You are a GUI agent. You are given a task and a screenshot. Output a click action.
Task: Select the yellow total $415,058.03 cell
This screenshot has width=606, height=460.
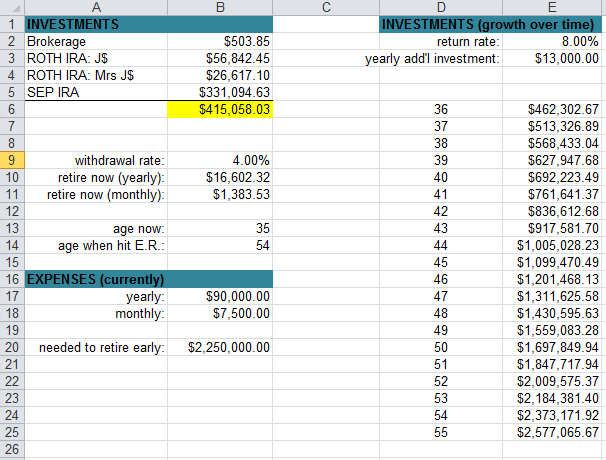pyautogui.click(x=220, y=109)
